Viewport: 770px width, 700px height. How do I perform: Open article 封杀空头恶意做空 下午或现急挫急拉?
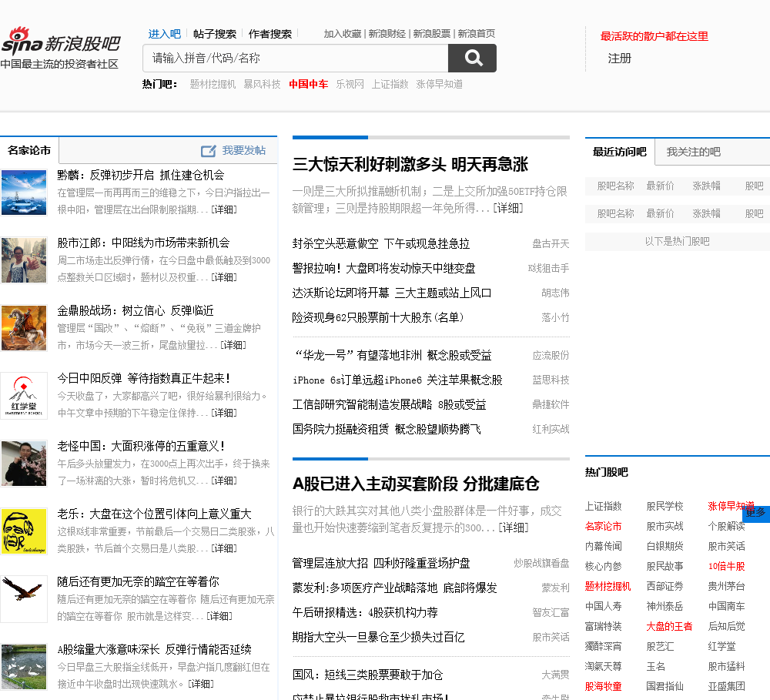pos(380,243)
